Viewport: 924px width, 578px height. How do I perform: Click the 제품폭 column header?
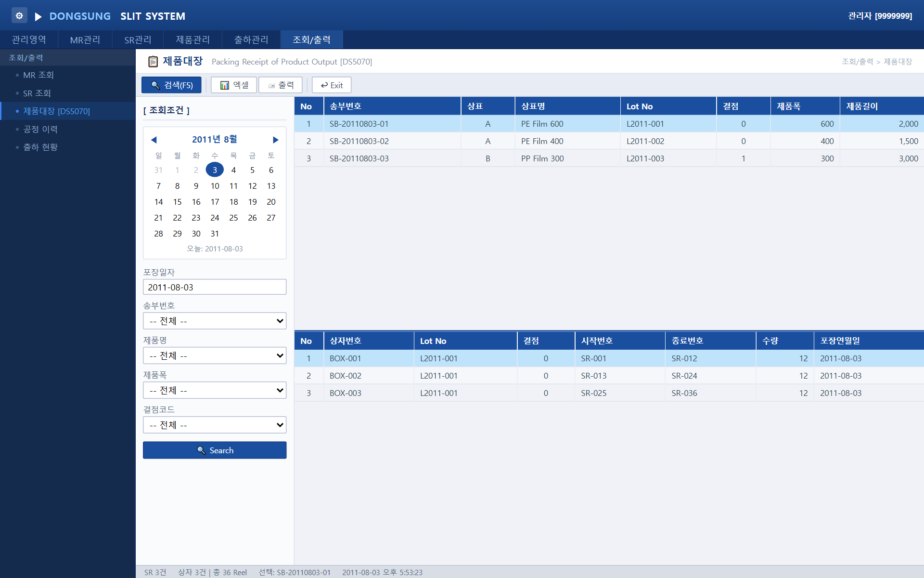coord(806,106)
